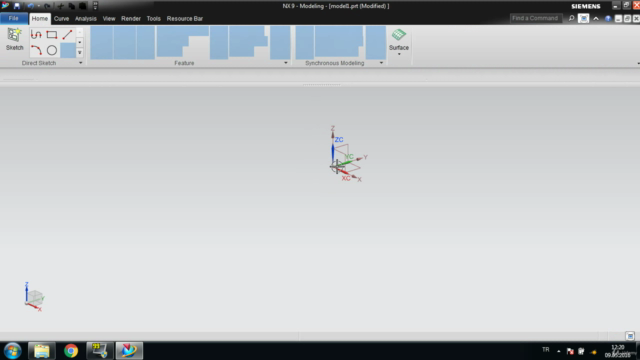Click the NX app button in the taskbar
Image resolution: width=640 pixels, height=360 pixels.
click(x=129, y=351)
